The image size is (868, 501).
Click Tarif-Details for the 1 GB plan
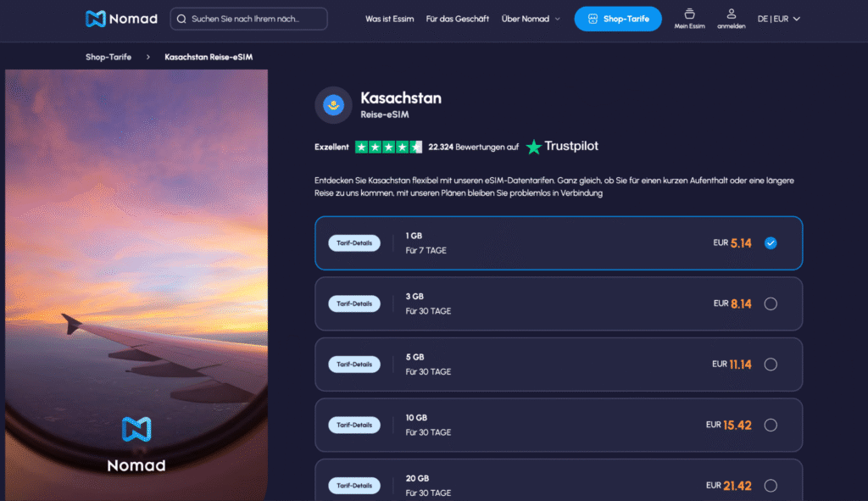coord(354,242)
